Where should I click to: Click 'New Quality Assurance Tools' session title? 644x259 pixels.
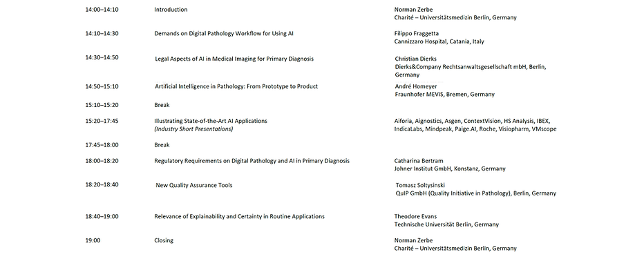[x=194, y=185]
